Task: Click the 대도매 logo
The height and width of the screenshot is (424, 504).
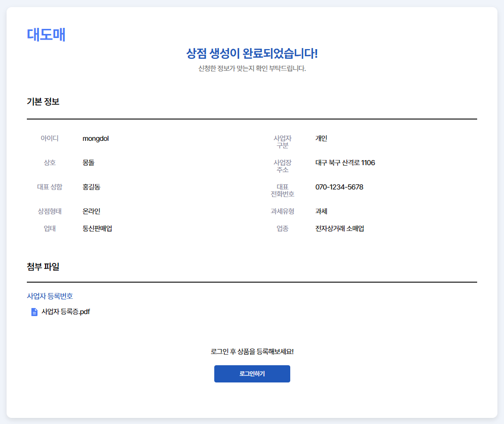Action: [x=46, y=35]
